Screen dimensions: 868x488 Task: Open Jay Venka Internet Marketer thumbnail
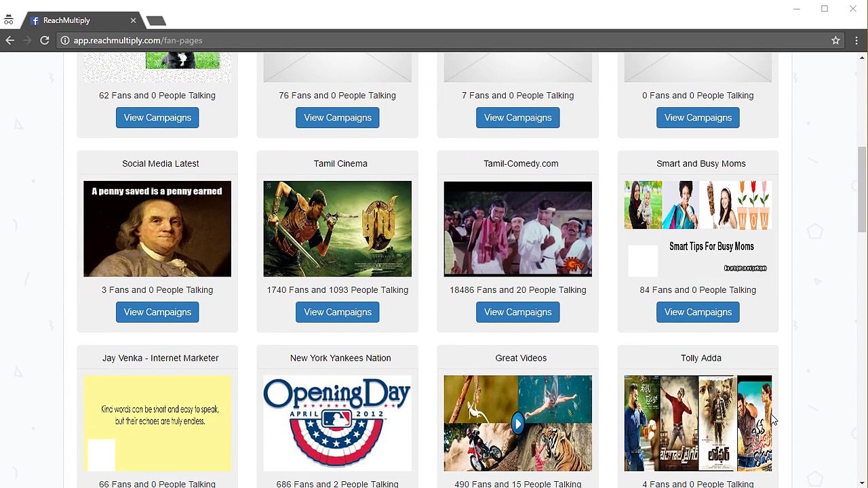coord(157,424)
